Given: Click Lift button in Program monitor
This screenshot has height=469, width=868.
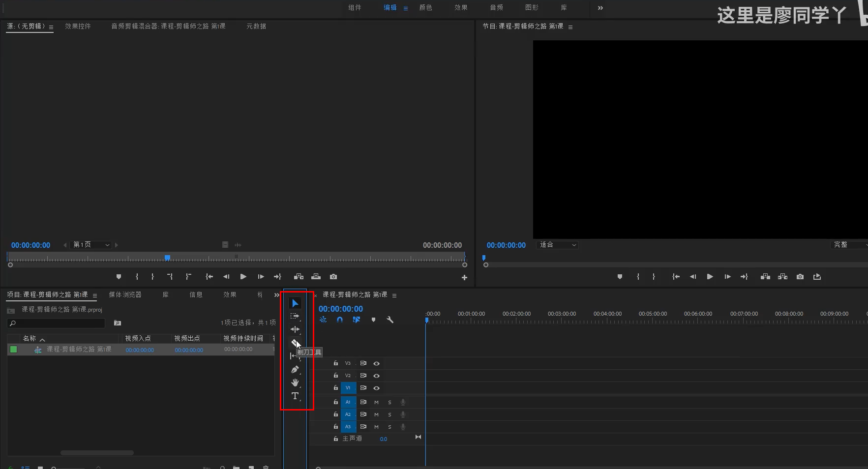Looking at the screenshot, I should coord(765,277).
